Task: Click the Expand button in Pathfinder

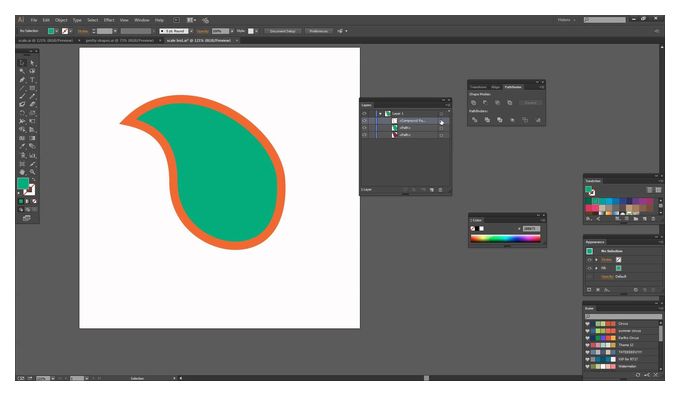Action: [530, 103]
